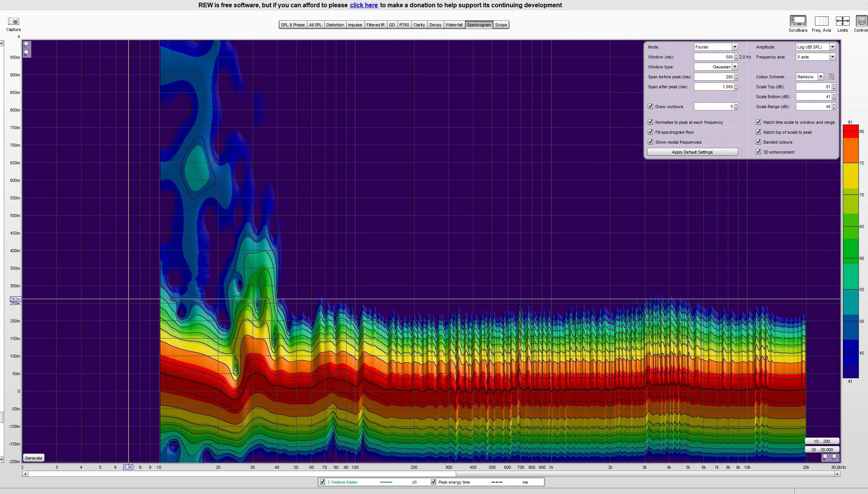Open the Colour Scheme dropdown showing Rainbow
Screen dimensions: 868x494
(x=810, y=77)
